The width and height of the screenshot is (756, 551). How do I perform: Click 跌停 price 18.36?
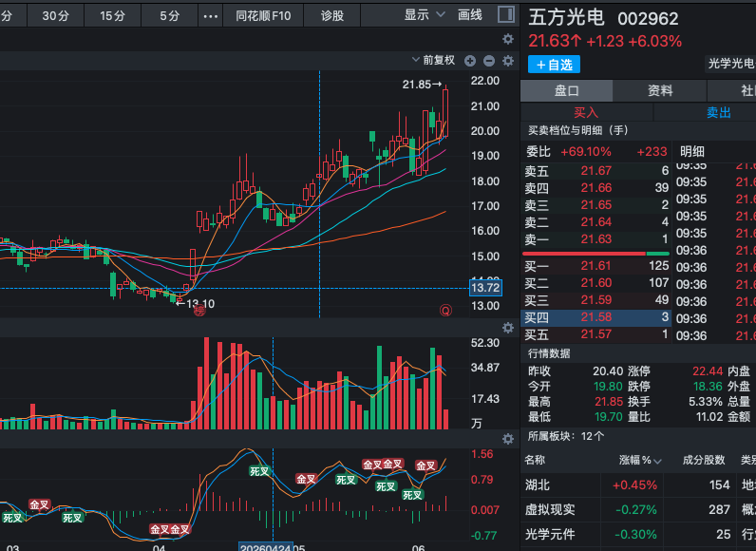coord(708,387)
